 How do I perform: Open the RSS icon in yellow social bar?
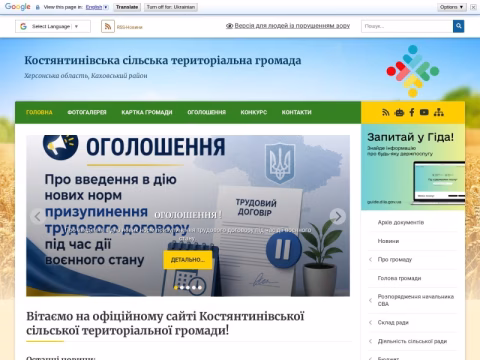coord(386,112)
